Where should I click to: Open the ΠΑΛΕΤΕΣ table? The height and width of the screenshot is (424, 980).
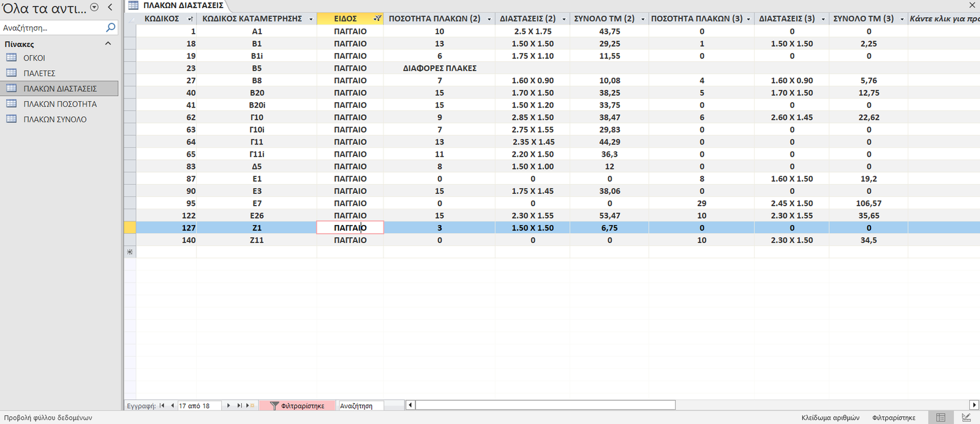pos(59,73)
